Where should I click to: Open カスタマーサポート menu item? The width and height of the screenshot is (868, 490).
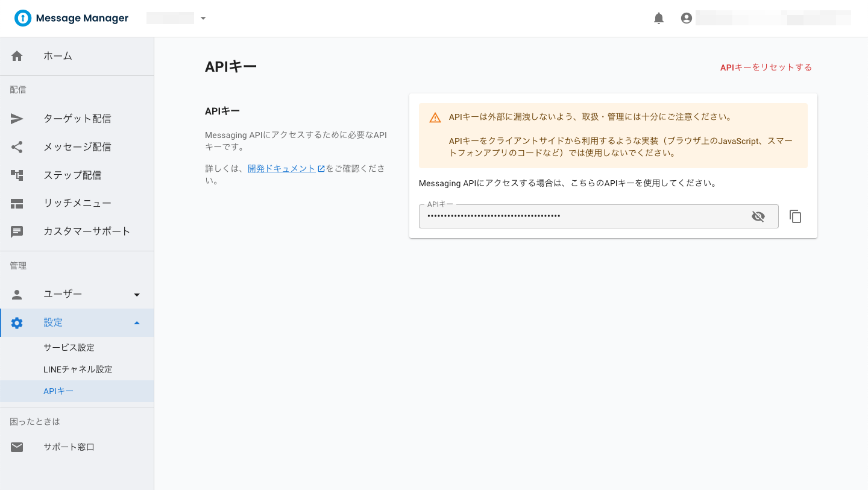click(x=77, y=231)
